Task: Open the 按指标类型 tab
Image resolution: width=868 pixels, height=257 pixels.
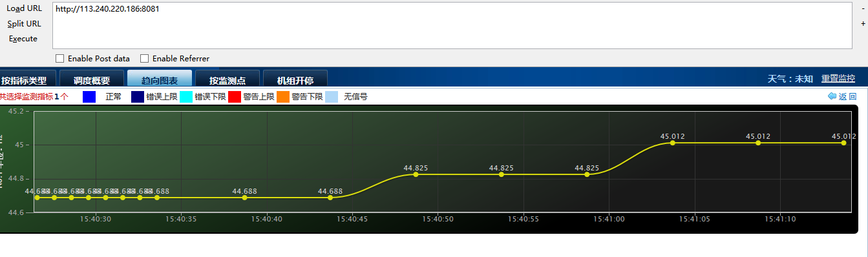Action: (x=27, y=79)
